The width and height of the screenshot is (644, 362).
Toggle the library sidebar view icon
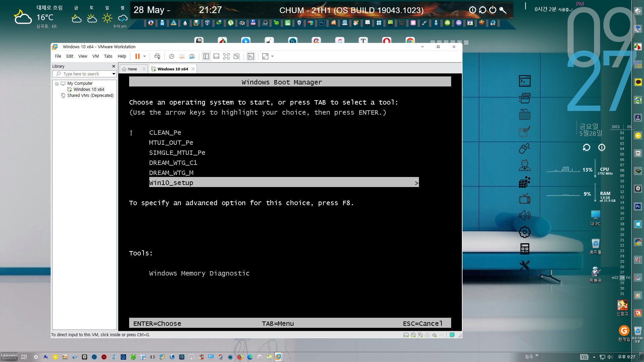[x=206, y=56]
